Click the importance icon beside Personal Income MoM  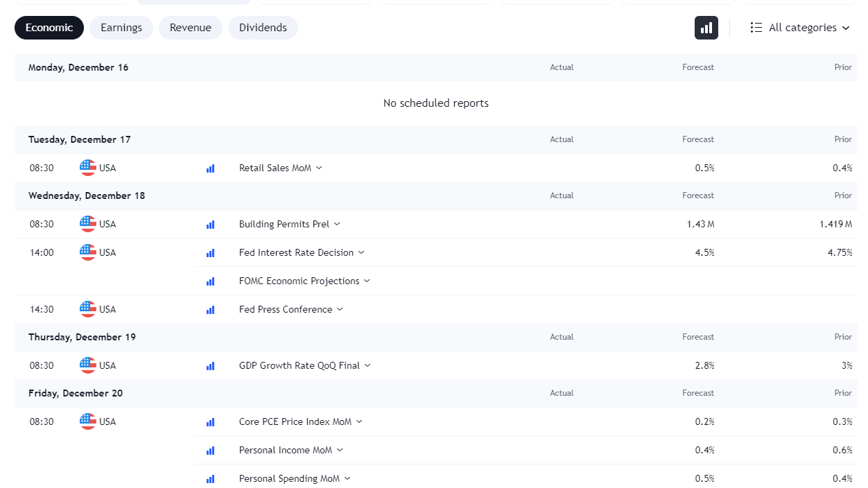coord(210,451)
